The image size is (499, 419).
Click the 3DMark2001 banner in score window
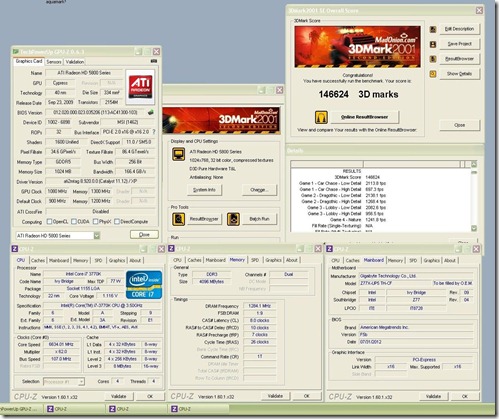pos(357,47)
